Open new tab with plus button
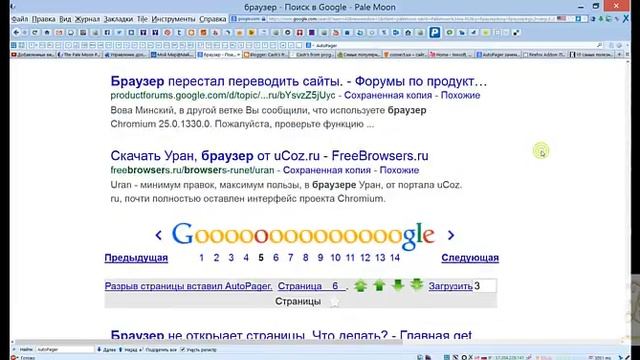 pyautogui.click(x=619, y=54)
